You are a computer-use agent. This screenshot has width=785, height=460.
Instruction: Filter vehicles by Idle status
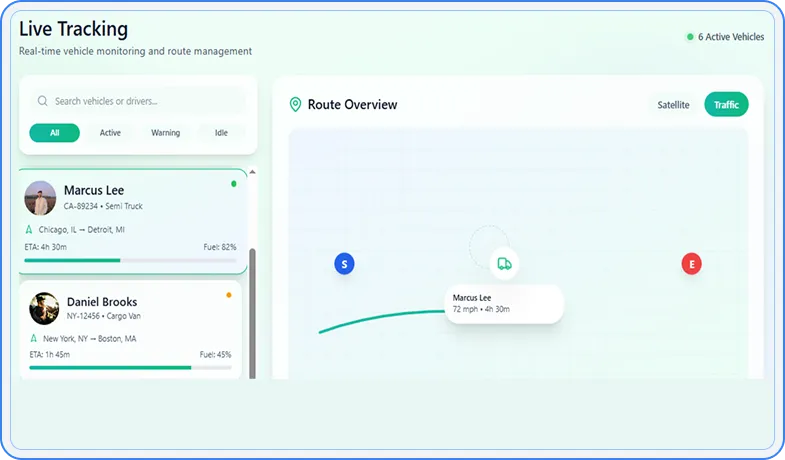pos(221,133)
